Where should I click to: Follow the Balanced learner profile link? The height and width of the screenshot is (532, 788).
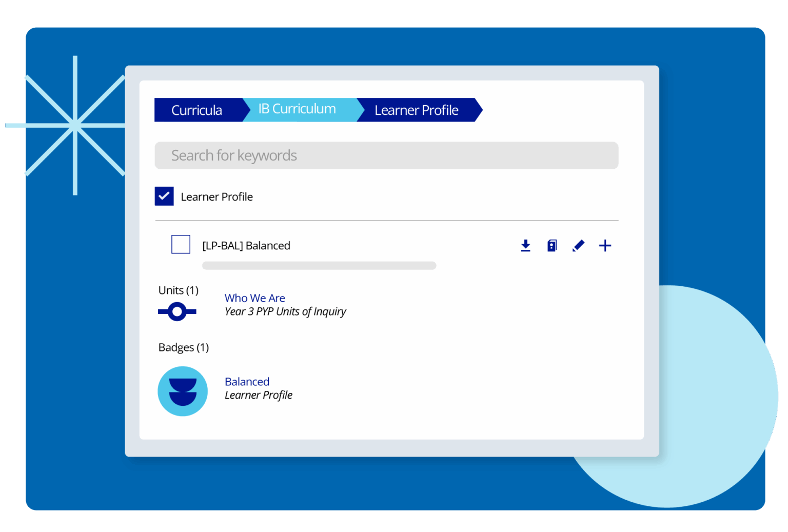247,381
